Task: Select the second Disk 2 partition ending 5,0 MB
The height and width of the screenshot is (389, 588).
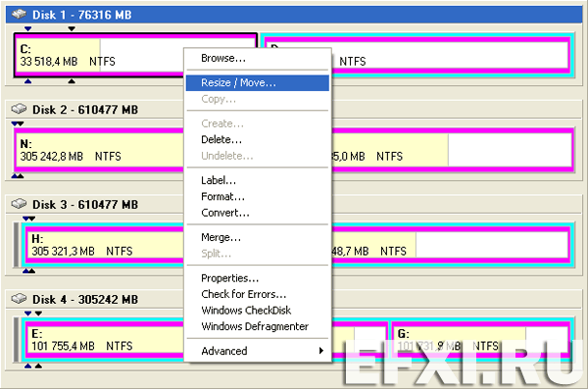Action: pyautogui.click(x=453, y=150)
